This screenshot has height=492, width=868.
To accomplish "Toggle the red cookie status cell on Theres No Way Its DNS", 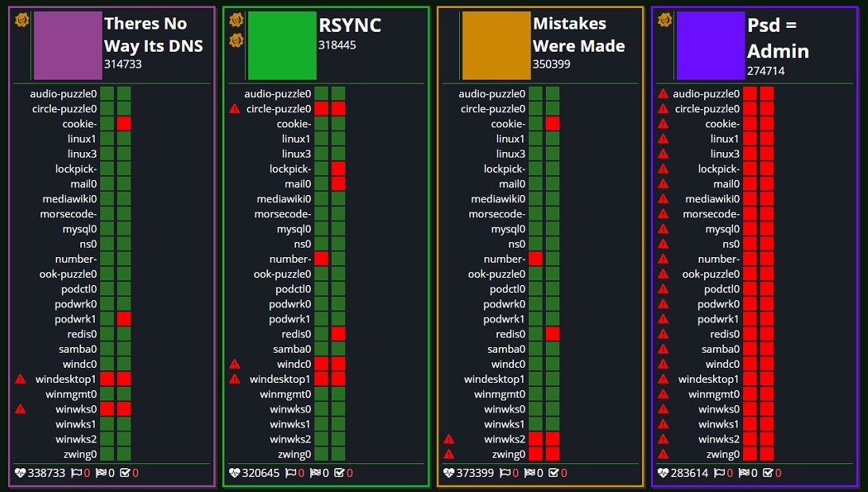I will pyautogui.click(x=123, y=123).
